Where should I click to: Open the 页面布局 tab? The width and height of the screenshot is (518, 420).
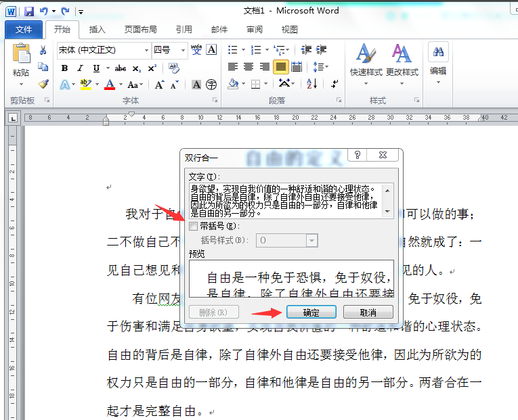coord(141,29)
